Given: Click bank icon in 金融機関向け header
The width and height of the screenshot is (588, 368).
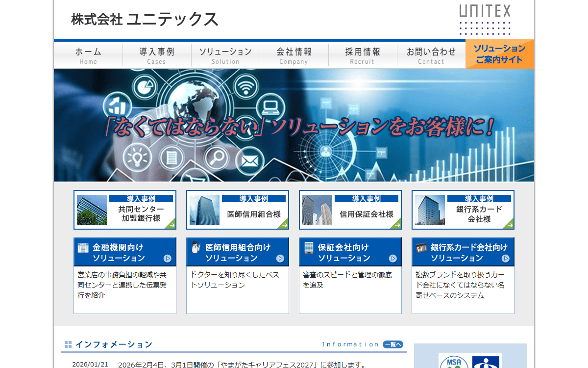Looking at the screenshot, I should click(83, 248).
